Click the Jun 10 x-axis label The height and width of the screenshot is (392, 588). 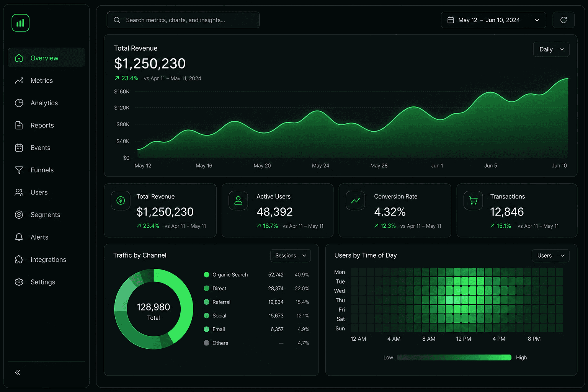[x=559, y=166]
